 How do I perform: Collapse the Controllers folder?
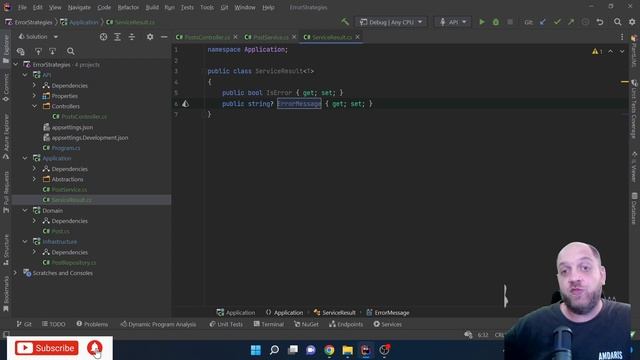[x=34, y=106]
